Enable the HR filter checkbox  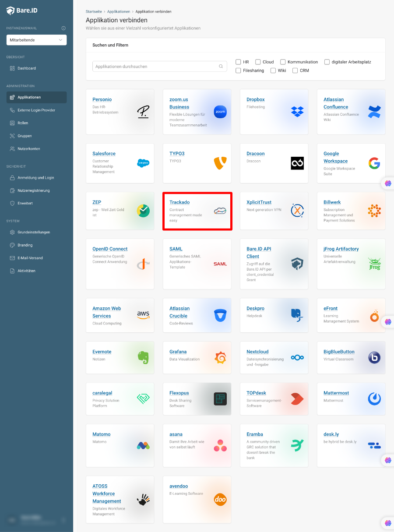(238, 62)
